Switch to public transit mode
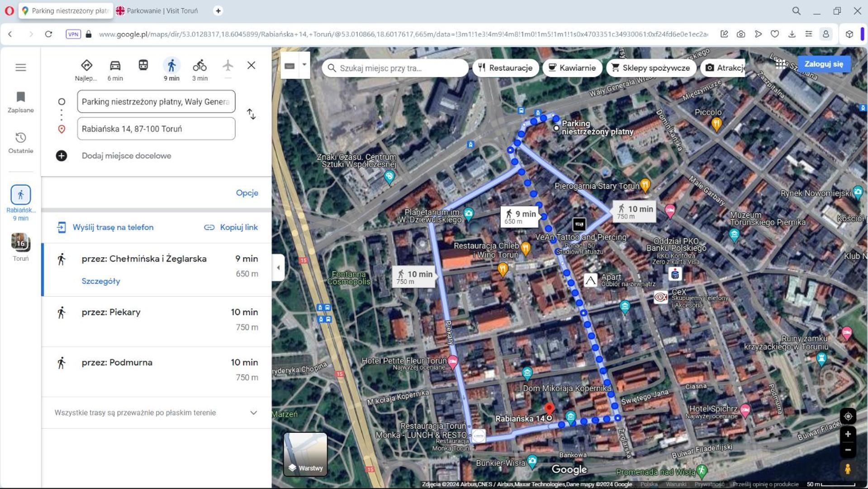The image size is (868, 489). pyautogui.click(x=143, y=66)
